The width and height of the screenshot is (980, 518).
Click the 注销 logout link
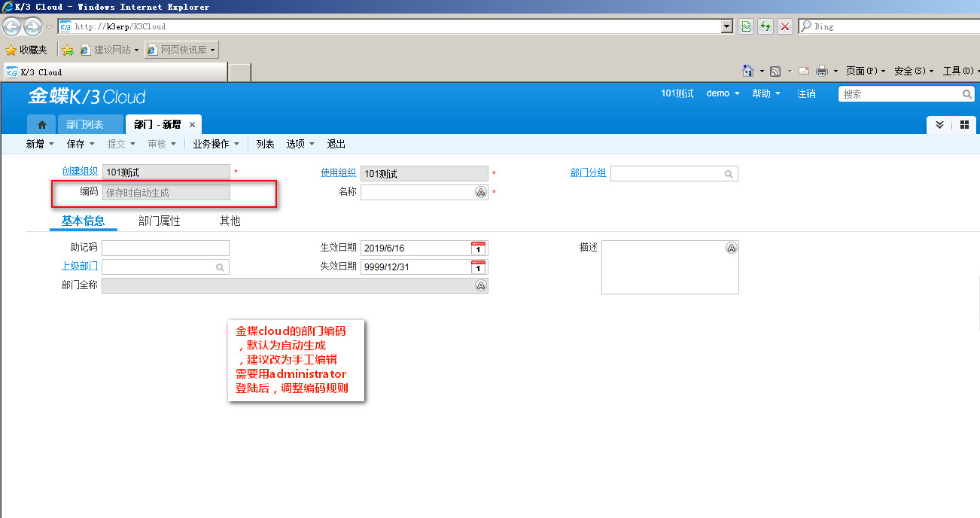click(806, 93)
